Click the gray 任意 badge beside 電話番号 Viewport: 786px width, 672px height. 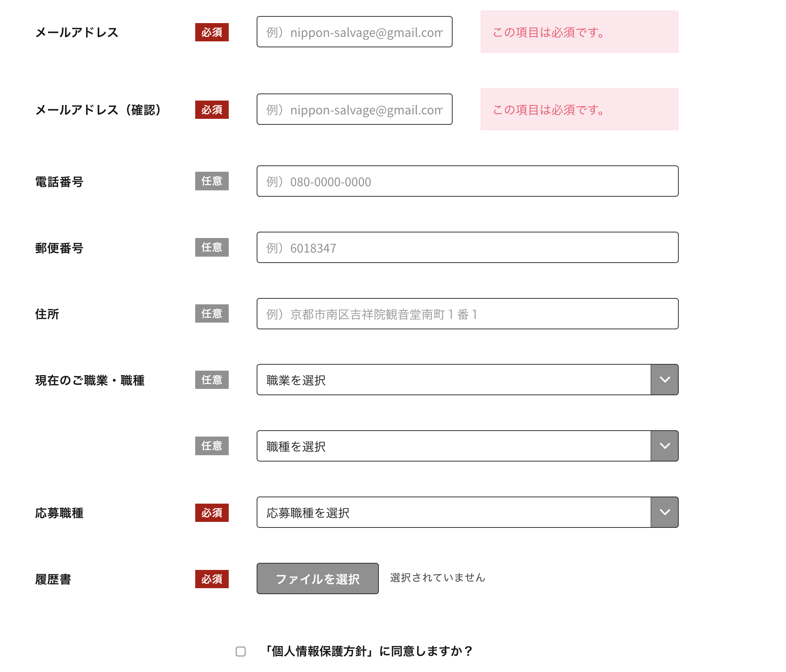coord(212,181)
